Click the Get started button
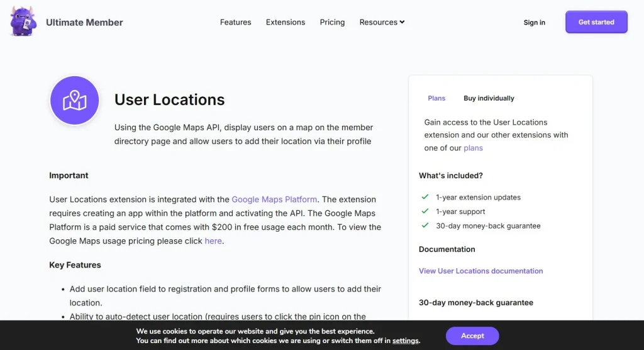The image size is (644, 350). click(596, 22)
